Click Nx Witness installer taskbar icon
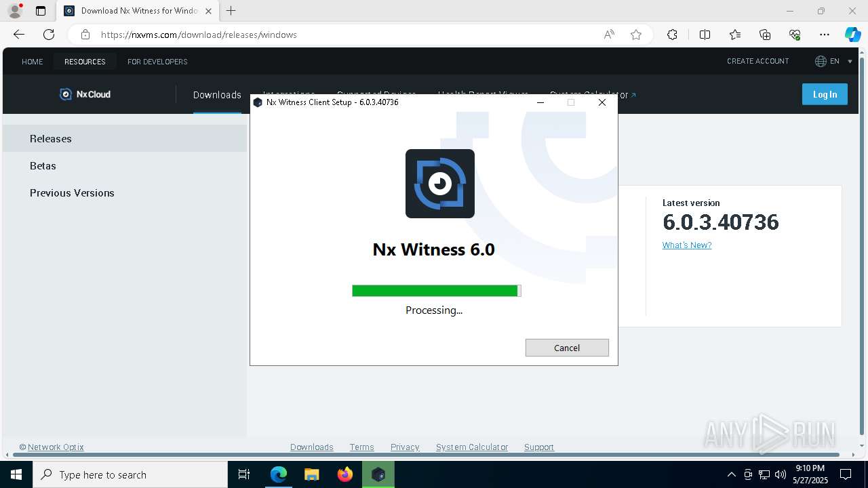Image resolution: width=868 pixels, height=488 pixels. pyautogui.click(x=378, y=474)
